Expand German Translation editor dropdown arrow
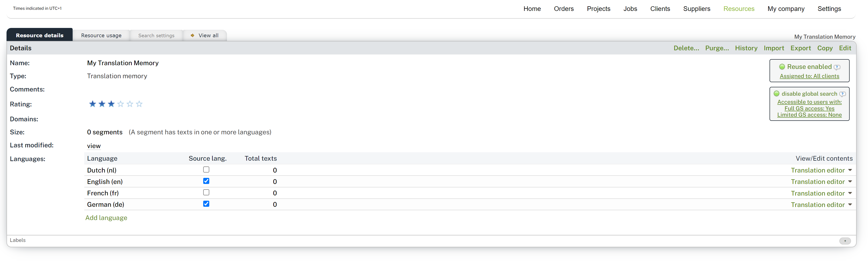The image size is (868, 261). point(850,205)
